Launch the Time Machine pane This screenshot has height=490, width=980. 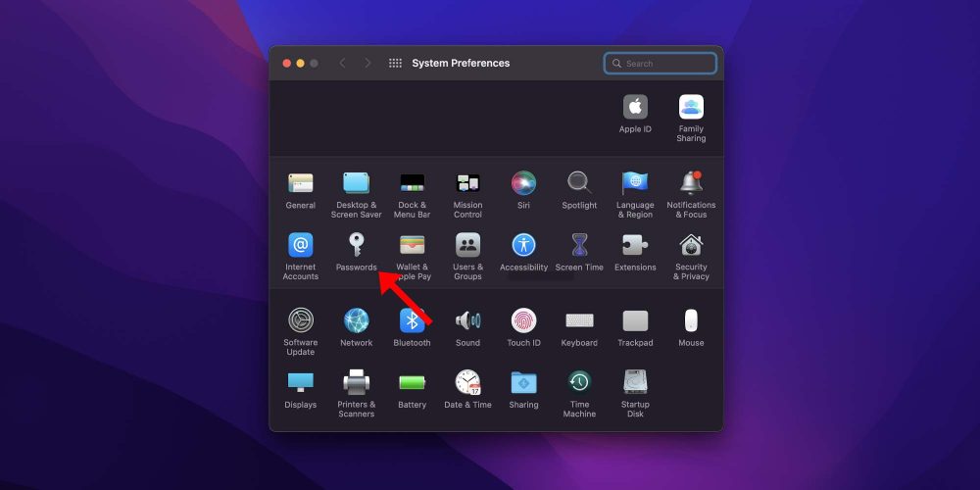[579, 382]
